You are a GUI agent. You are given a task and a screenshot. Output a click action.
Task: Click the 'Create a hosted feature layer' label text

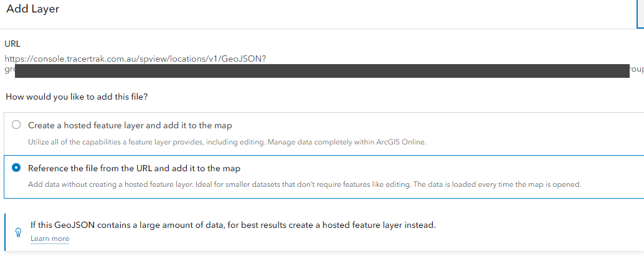point(130,125)
